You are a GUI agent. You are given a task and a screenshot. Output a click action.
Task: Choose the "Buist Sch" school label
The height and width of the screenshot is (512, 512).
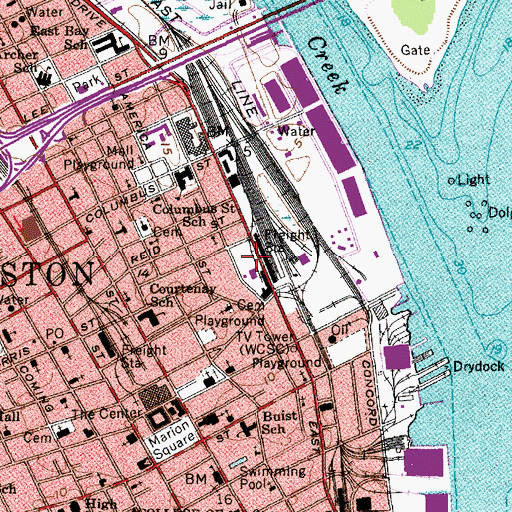279,422
